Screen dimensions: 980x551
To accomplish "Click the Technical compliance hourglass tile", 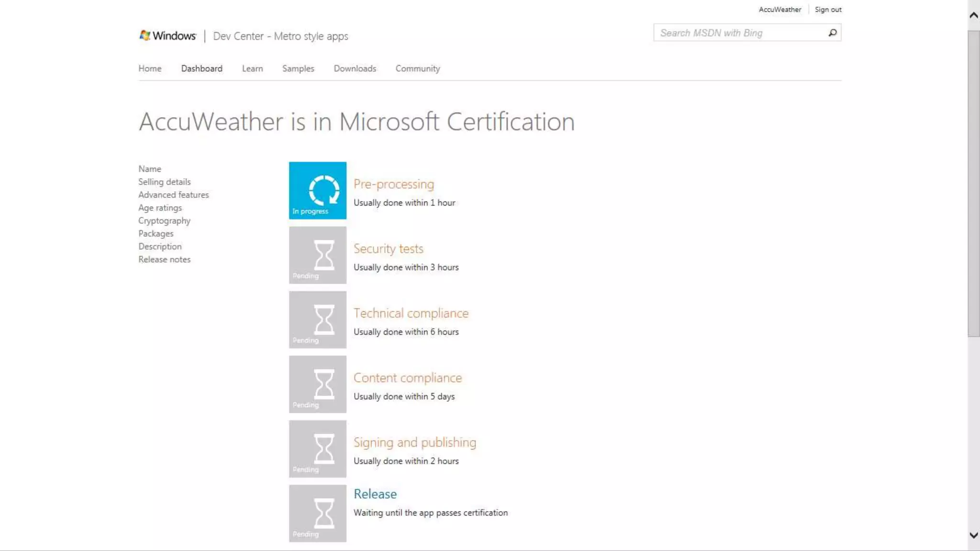I will (318, 320).
